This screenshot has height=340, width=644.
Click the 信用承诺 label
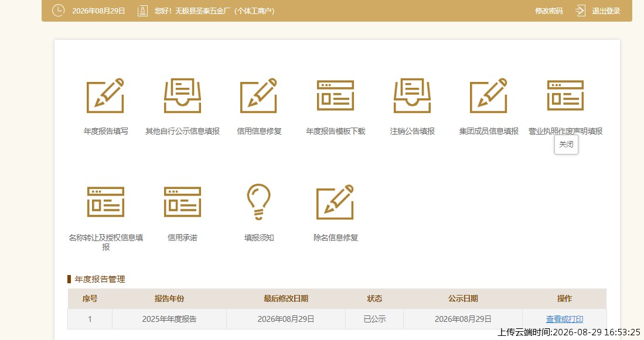182,238
